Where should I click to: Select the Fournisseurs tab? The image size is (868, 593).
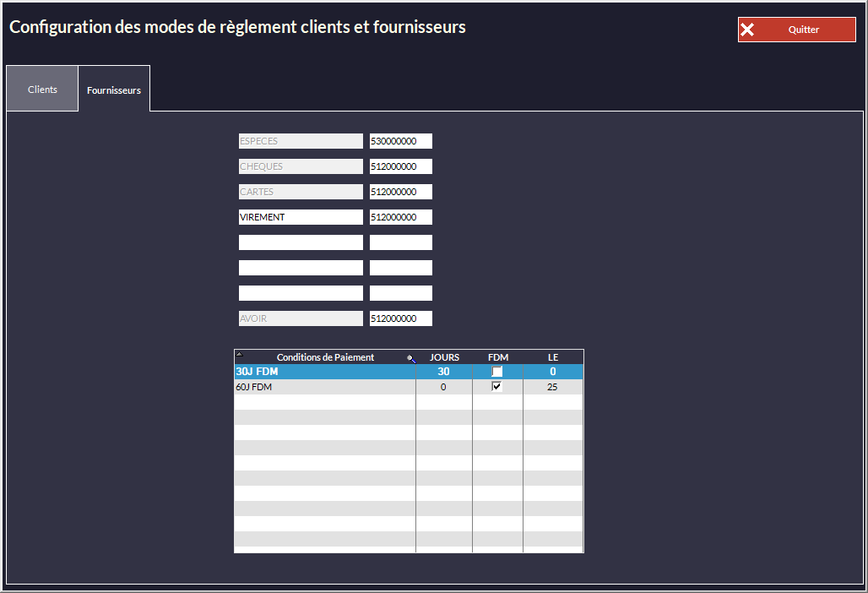pyautogui.click(x=114, y=90)
